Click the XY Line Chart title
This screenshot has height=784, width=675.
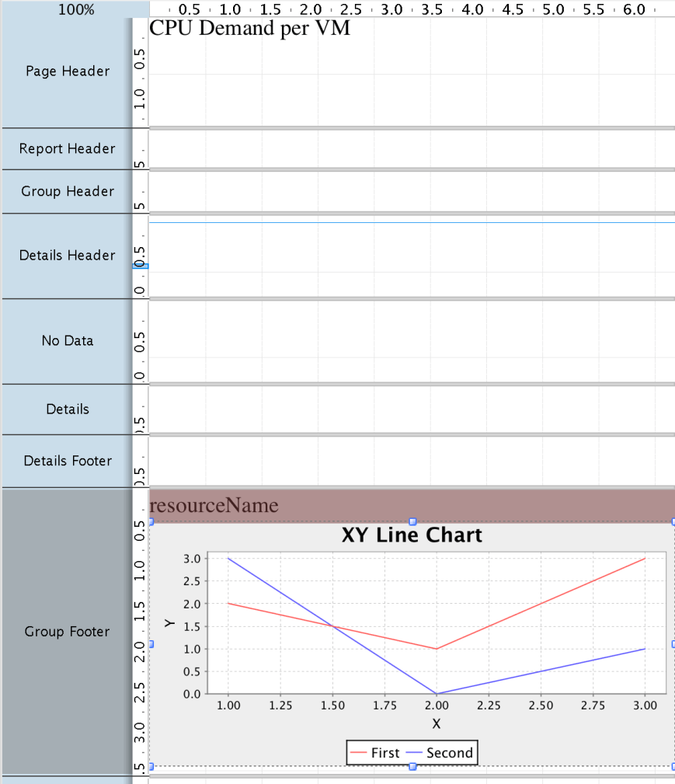[412, 535]
